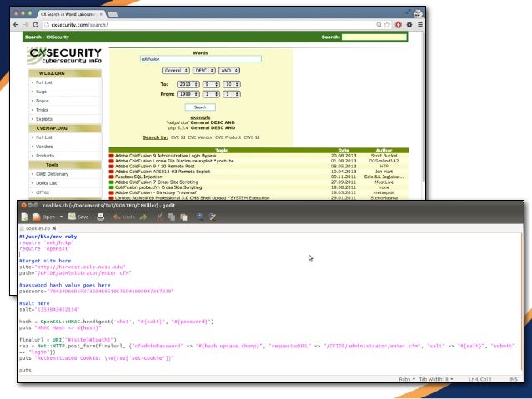Screen dimensions: 532x399
Task: Open the Dorks List sidebar link
Action: [46, 183]
